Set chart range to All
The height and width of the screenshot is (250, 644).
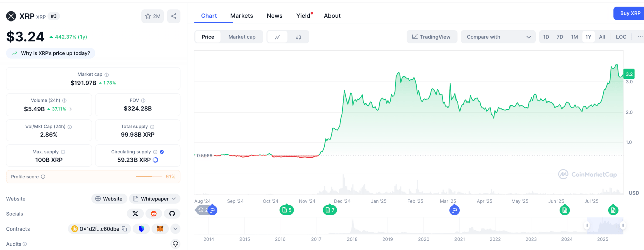tap(602, 37)
